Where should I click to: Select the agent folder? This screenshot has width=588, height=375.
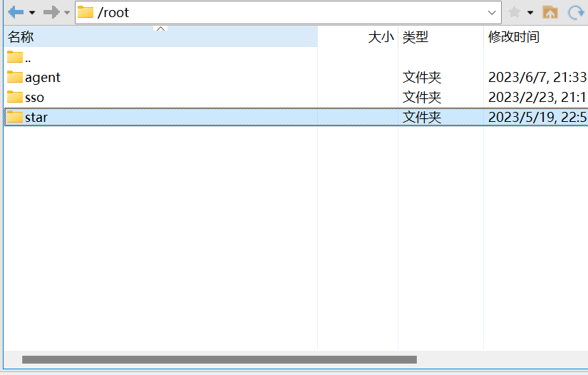(42, 77)
